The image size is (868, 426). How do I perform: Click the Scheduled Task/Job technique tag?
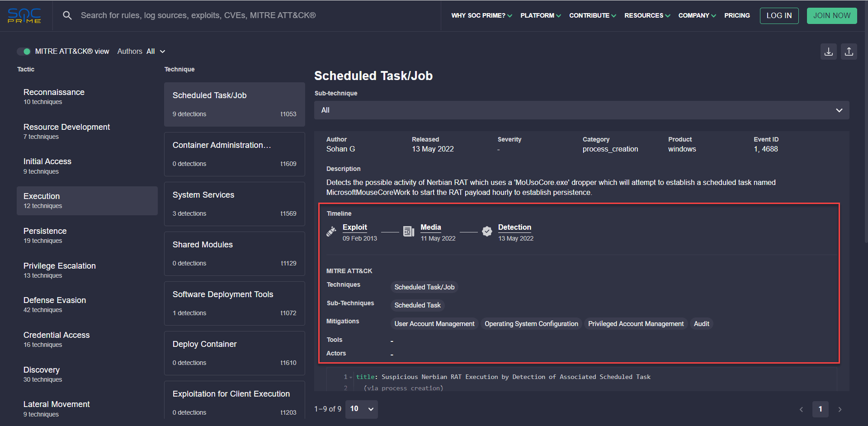(x=425, y=287)
